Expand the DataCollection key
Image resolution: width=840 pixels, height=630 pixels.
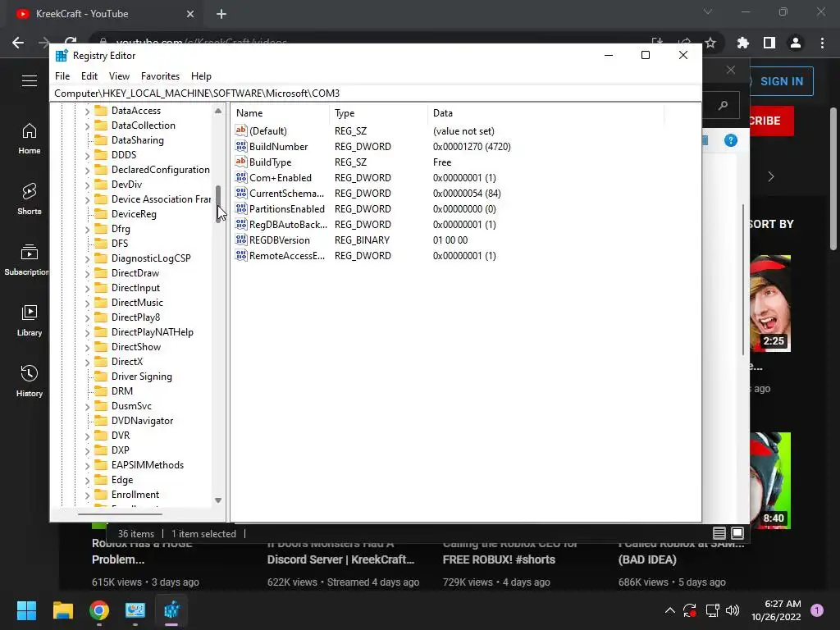[x=87, y=126]
